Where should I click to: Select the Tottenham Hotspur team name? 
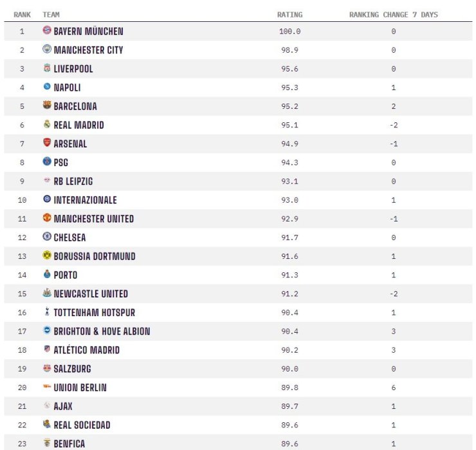tap(94, 312)
